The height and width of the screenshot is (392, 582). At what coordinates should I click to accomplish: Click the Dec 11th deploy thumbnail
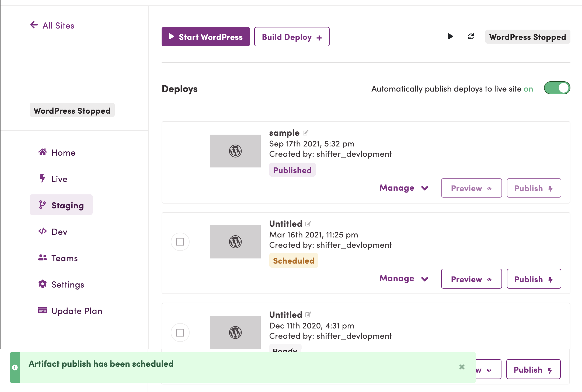click(235, 332)
